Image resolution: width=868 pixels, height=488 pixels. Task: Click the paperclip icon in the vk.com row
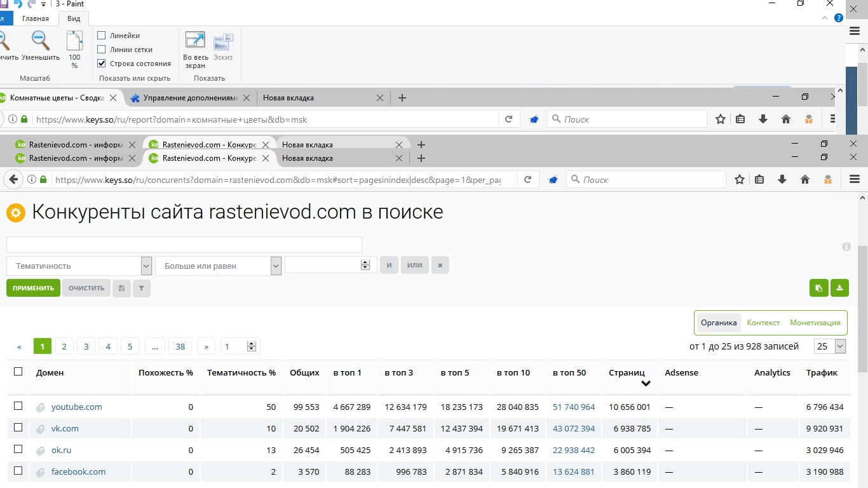[x=41, y=429]
